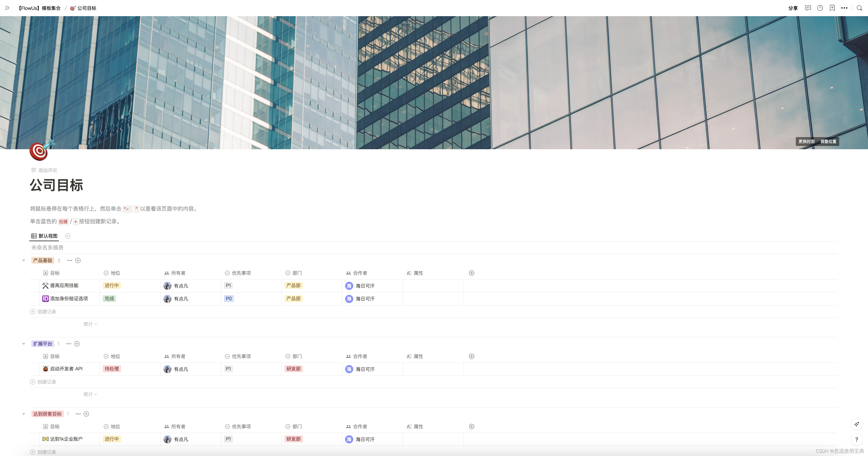868x456 pixels.
Task: Expand the sidebar with double-chevron icon
Action: coord(7,8)
